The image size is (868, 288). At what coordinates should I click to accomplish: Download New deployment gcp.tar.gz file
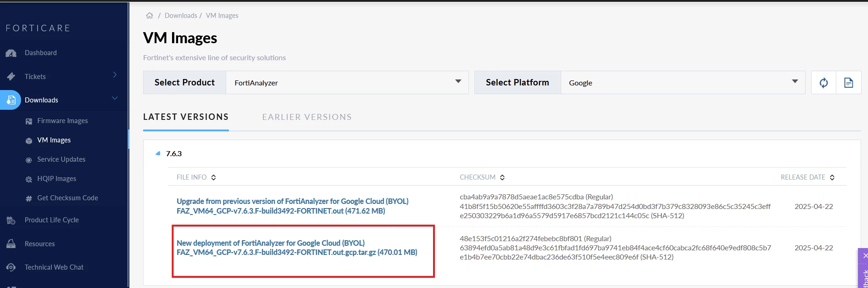point(297,248)
